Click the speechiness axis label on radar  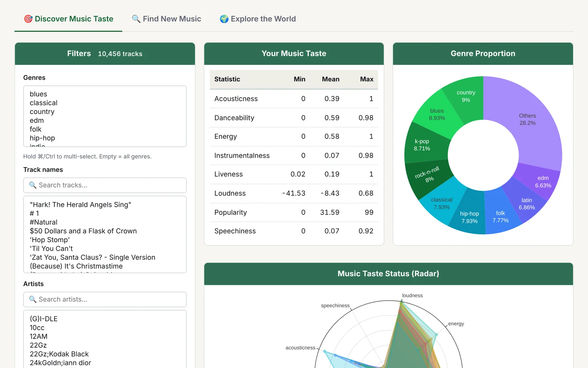point(335,305)
